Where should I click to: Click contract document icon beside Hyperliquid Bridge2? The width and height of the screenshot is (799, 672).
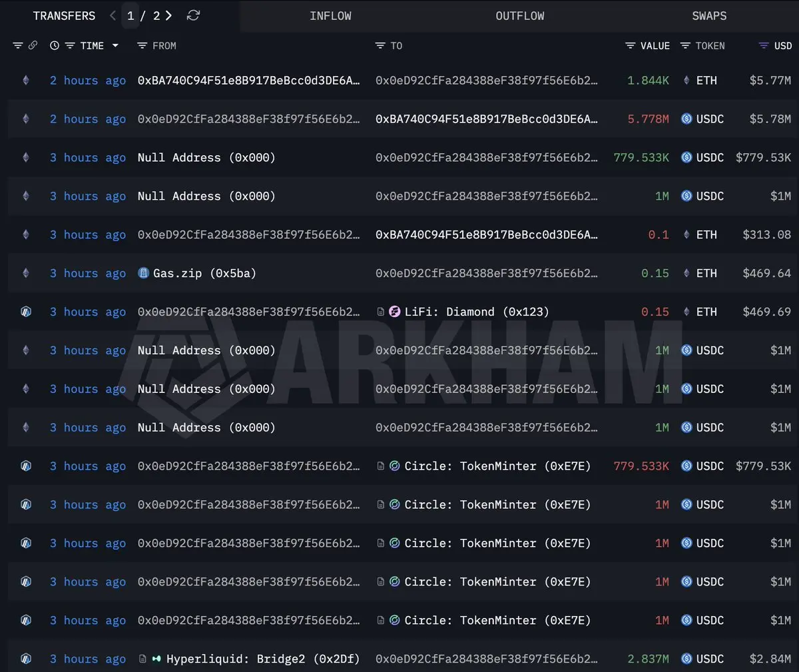pos(142,659)
